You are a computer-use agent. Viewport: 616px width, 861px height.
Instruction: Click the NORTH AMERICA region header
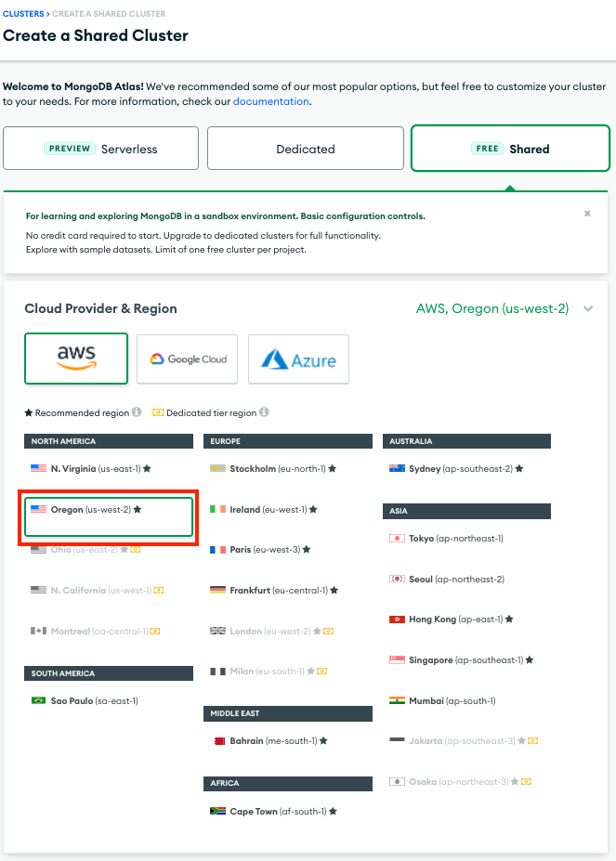tap(109, 441)
